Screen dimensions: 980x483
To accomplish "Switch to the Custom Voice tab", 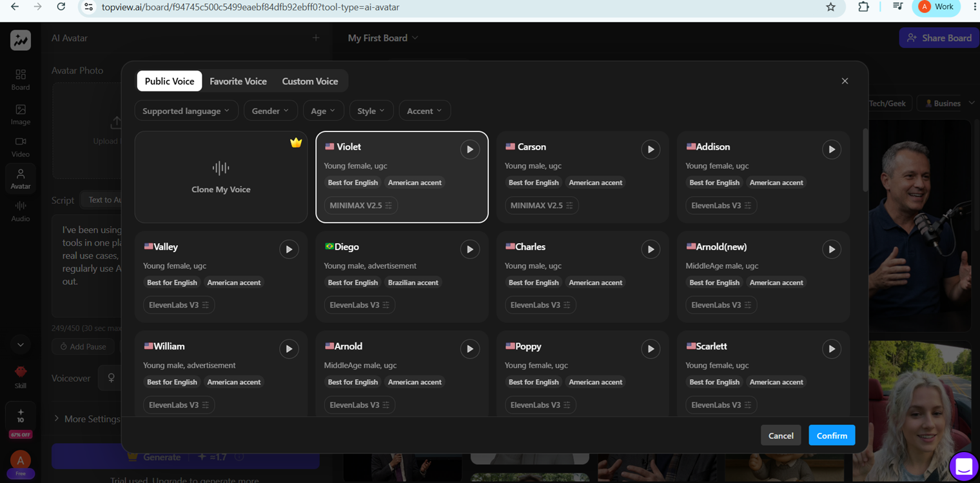I will point(310,81).
